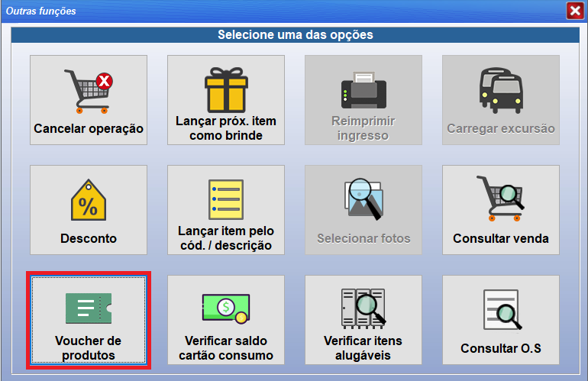The image size is (588, 381).
Task: Close the Outras funções dialog
Action: (x=574, y=11)
